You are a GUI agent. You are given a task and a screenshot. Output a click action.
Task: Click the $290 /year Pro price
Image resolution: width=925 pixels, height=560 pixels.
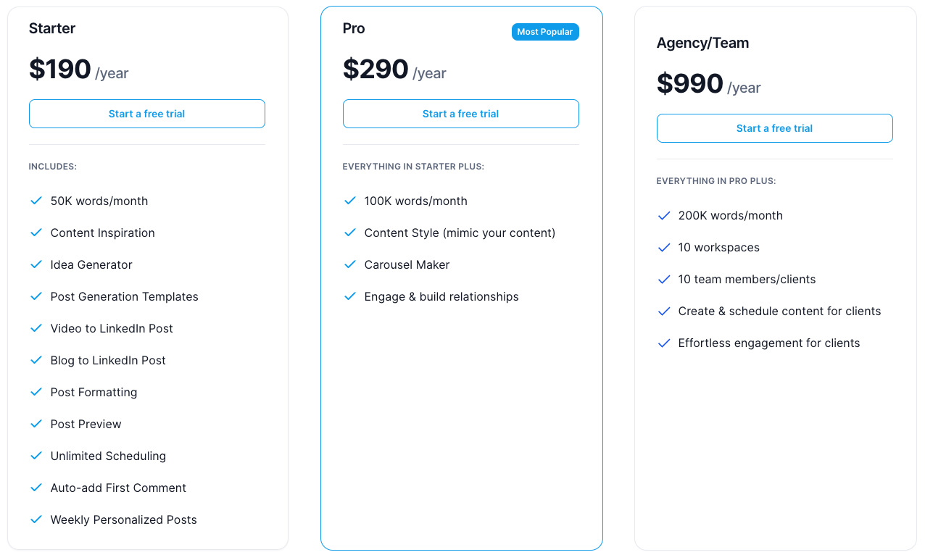(394, 70)
